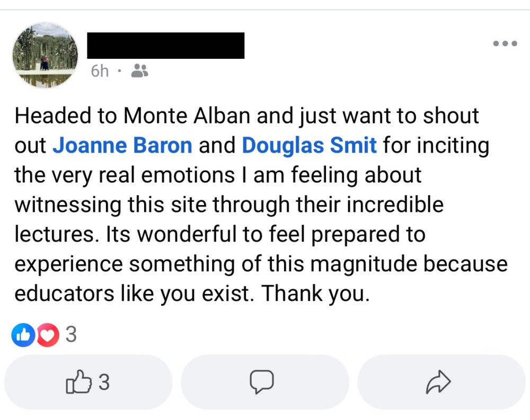Screen dimensions: 530x420
Task: Click the blacked-out poster name
Action: (x=165, y=46)
